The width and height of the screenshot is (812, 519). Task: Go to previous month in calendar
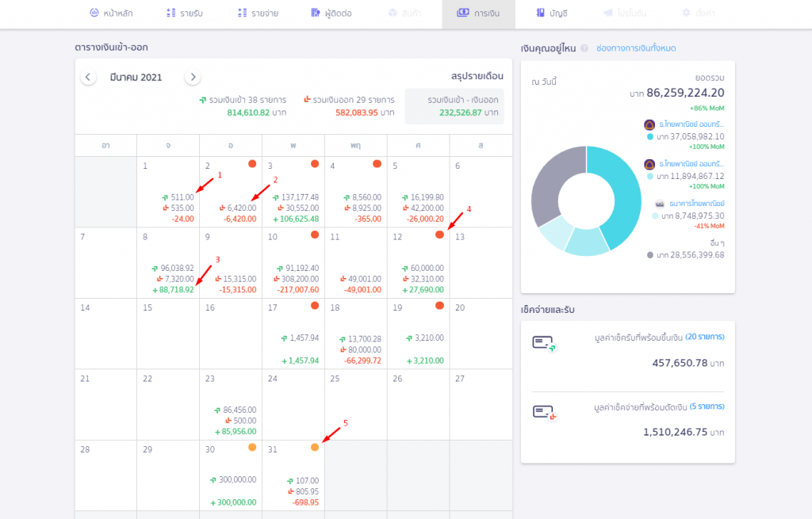tap(88, 77)
